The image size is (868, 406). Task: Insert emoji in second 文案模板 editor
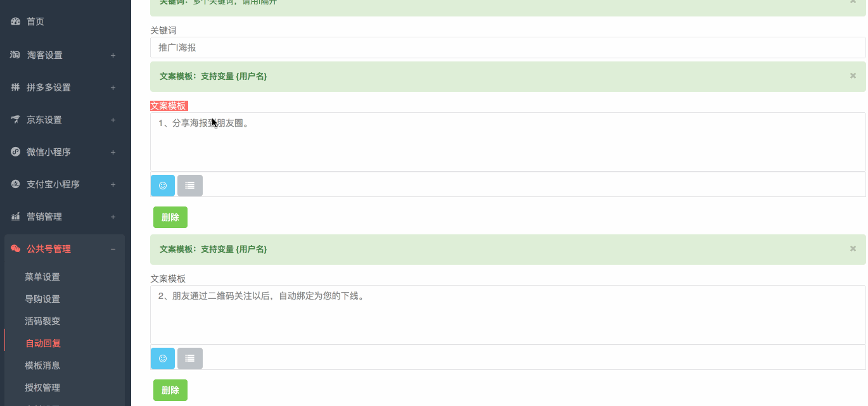(x=163, y=358)
